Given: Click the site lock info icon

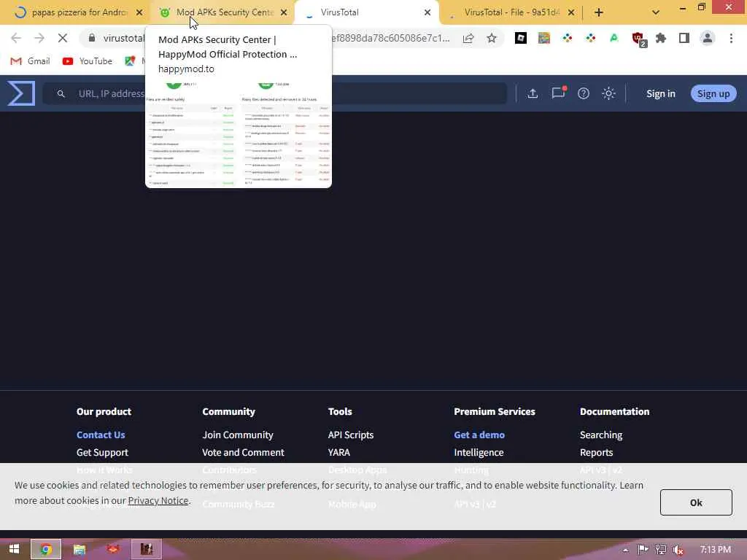Looking at the screenshot, I should [x=92, y=38].
